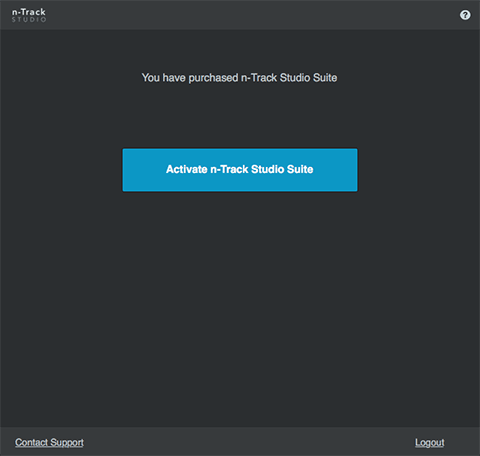Get assistance through Contact Support

click(49, 442)
